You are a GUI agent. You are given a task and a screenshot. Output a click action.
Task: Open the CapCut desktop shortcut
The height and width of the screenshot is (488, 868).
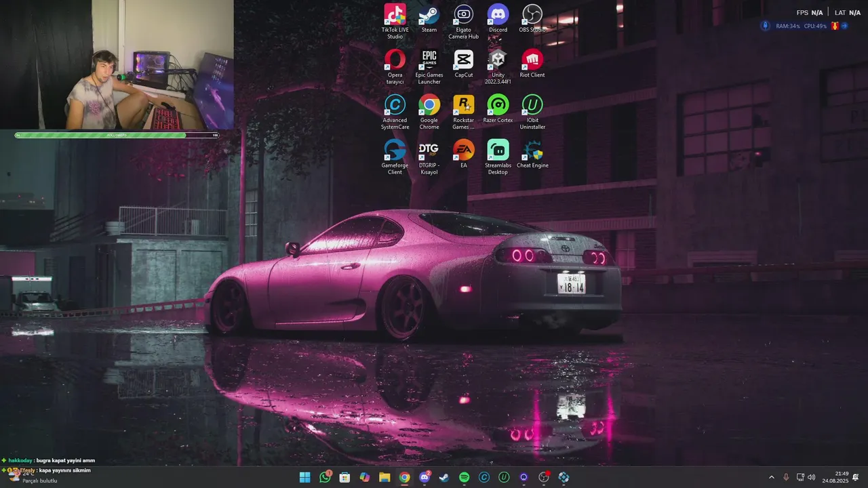point(464,63)
